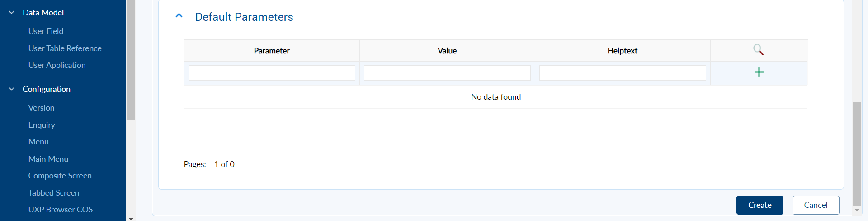Viewport: 868px width, 221px height.
Task: Open the Menu configuration item
Action: click(x=38, y=142)
